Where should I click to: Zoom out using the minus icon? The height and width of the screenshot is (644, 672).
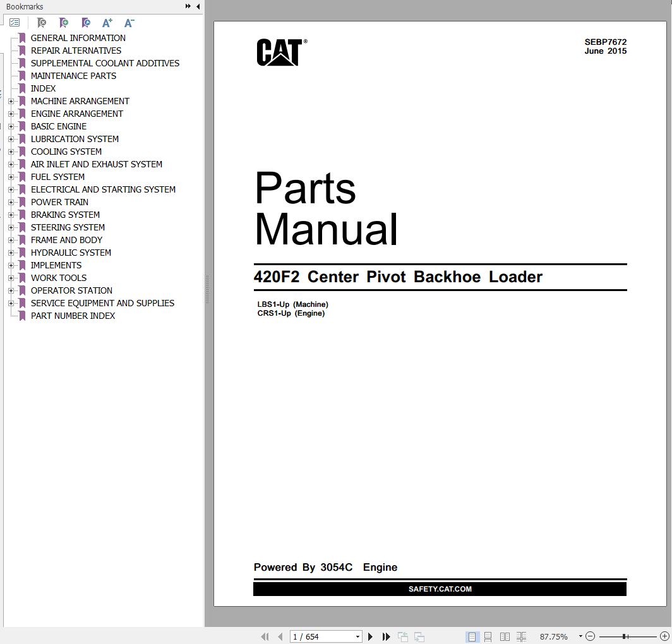[590, 636]
